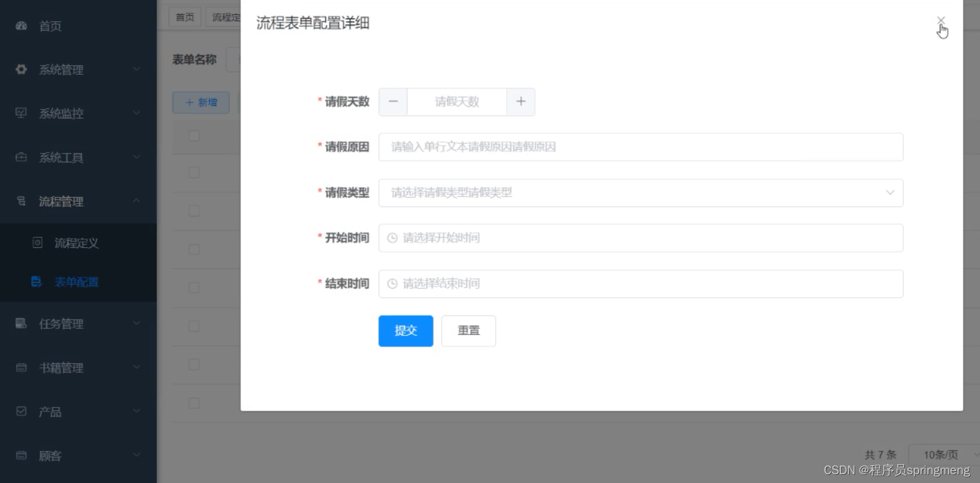Focus the 请假天数 number input
Screen dimensions: 980x483
click(457, 102)
